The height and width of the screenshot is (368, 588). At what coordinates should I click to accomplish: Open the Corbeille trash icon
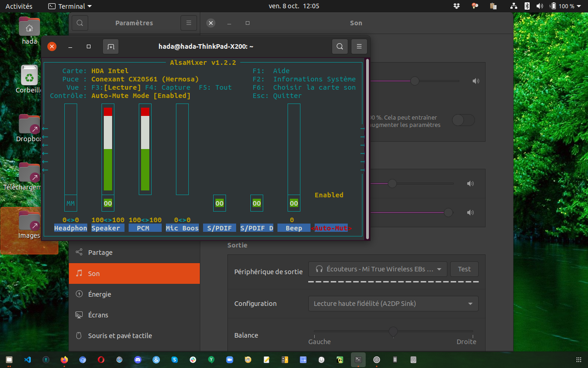coord(29,79)
